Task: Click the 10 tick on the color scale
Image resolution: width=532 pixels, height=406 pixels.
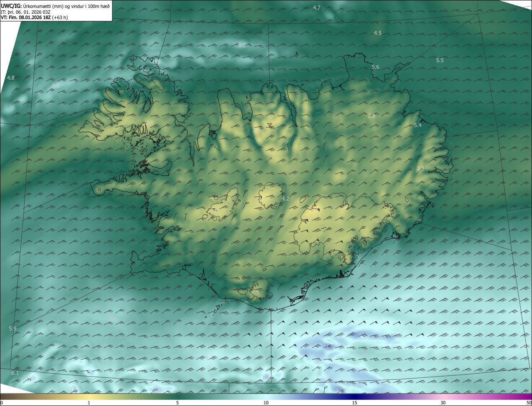Action: pos(266,403)
